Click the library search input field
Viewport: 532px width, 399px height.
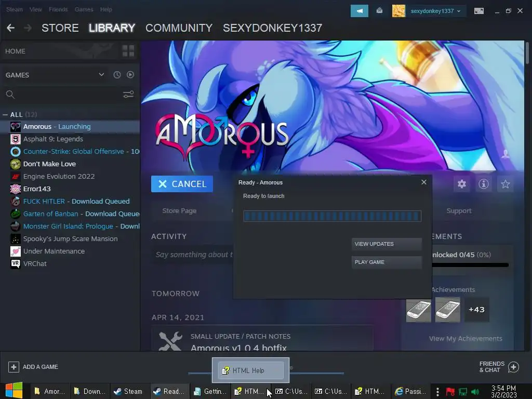(x=69, y=95)
